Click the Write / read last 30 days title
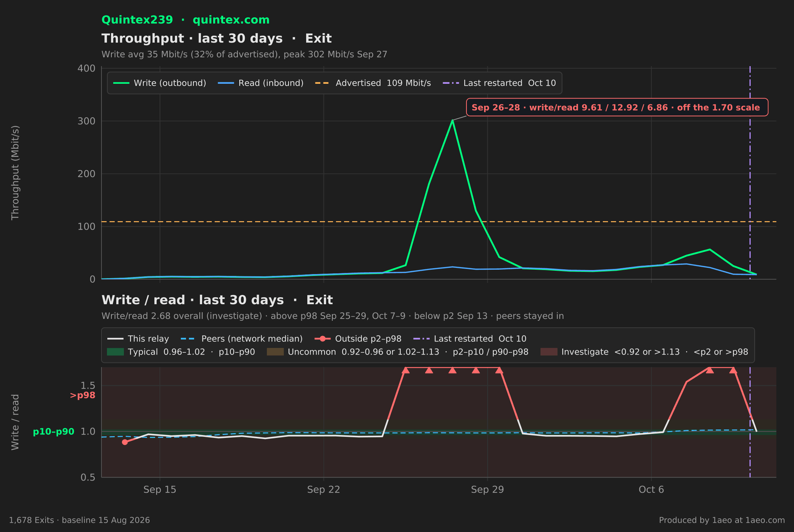The width and height of the screenshot is (794, 532). tap(217, 300)
